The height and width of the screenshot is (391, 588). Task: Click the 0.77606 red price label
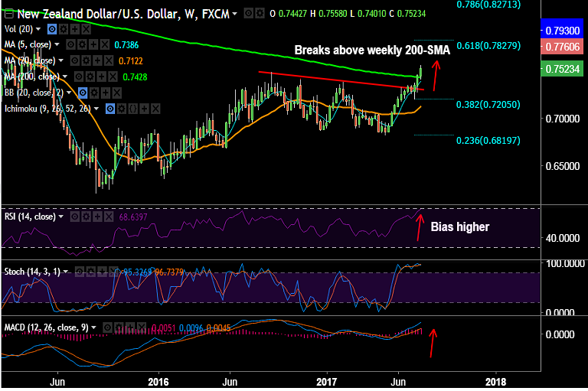(x=562, y=47)
